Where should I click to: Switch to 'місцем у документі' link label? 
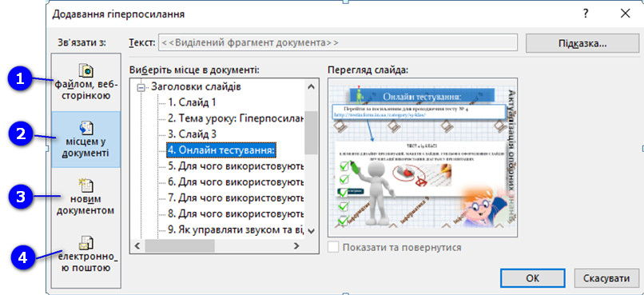coord(86,147)
